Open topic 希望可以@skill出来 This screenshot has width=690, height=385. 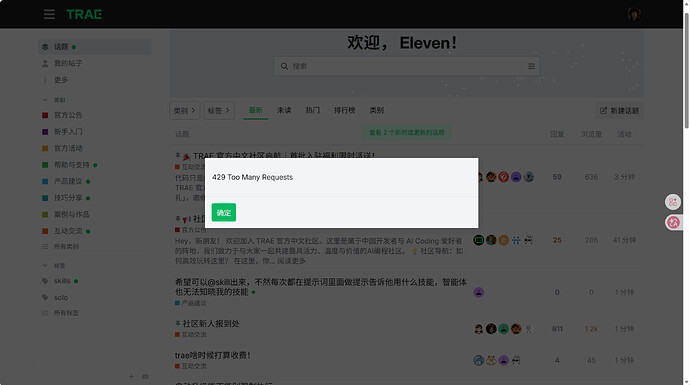coord(320,287)
